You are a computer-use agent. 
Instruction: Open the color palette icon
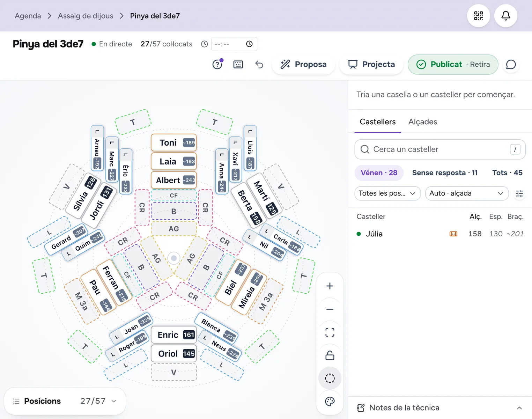tap(330, 402)
